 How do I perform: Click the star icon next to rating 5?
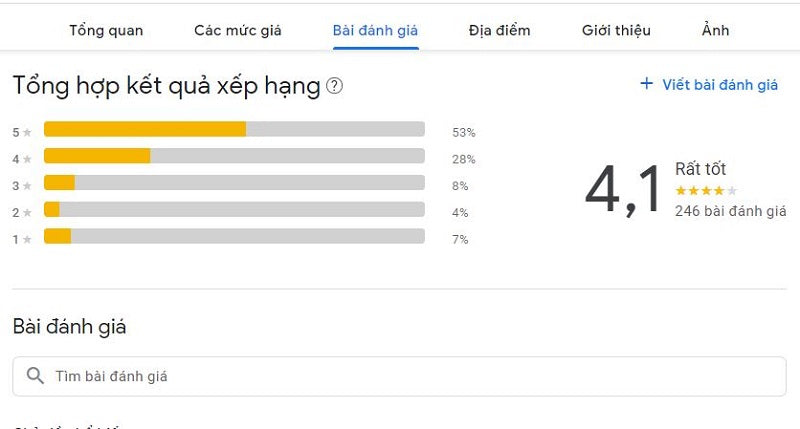click(x=28, y=132)
